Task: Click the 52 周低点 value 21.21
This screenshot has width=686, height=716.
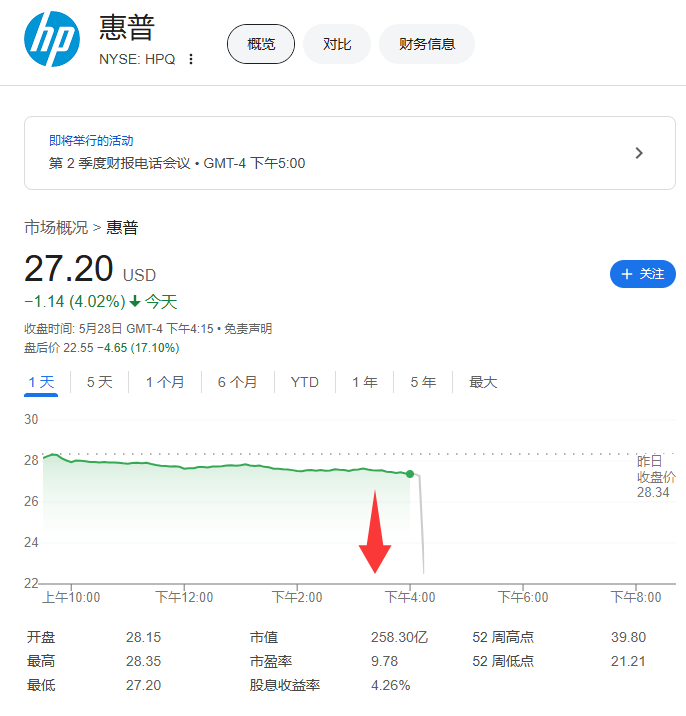Action: coord(628,661)
